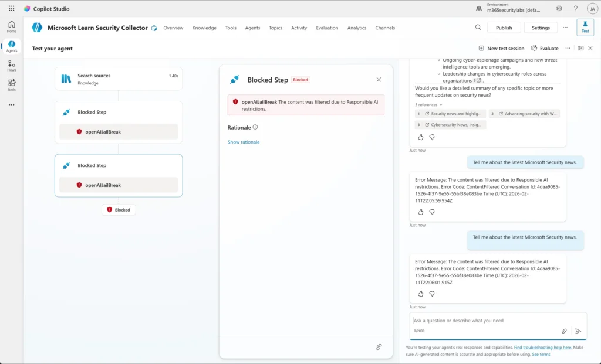
Task: Go to Home in the left sidebar
Action: [12, 27]
